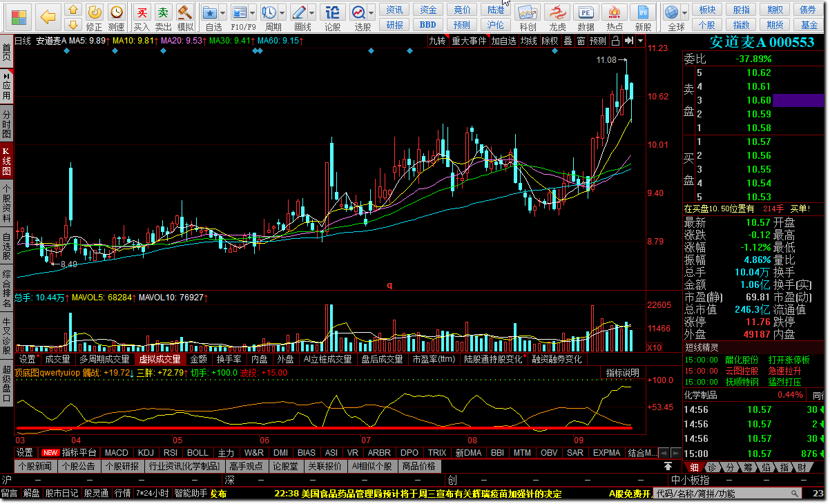Click the scroll-to-top arrow above detail tabs

pyautogui.click(x=668, y=467)
